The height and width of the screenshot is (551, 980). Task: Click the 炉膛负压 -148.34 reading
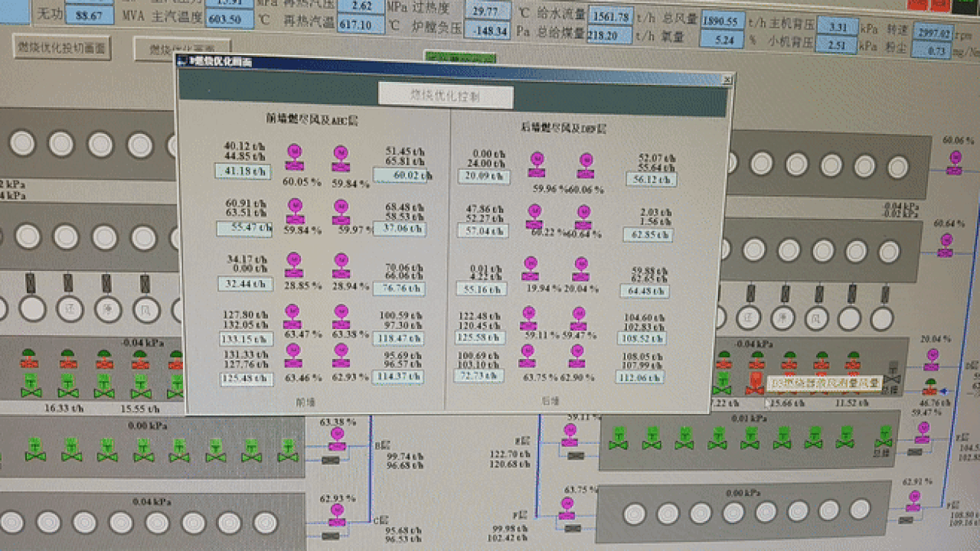[486, 31]
